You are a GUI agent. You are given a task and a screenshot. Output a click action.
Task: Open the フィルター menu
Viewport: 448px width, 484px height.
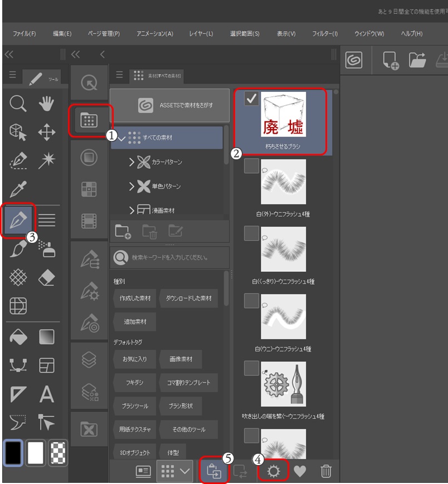pos(325,33)
